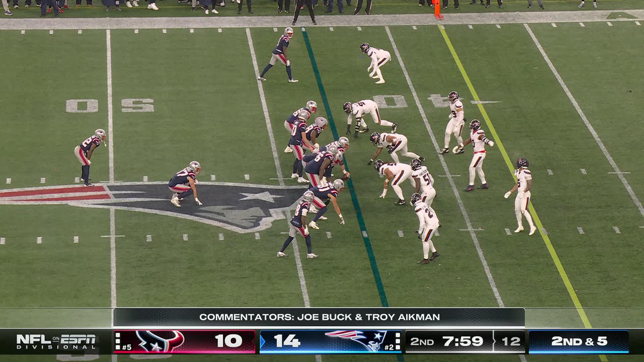
Task: Click the Houston Texans logo on scoreboard
Action: point(160,341)
